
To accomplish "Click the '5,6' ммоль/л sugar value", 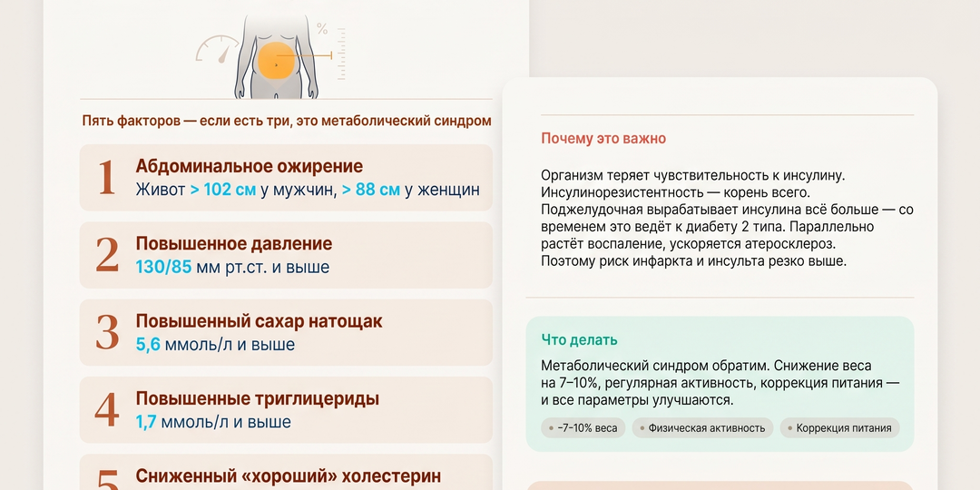I will pyautogui.click(x=148, y=345).
